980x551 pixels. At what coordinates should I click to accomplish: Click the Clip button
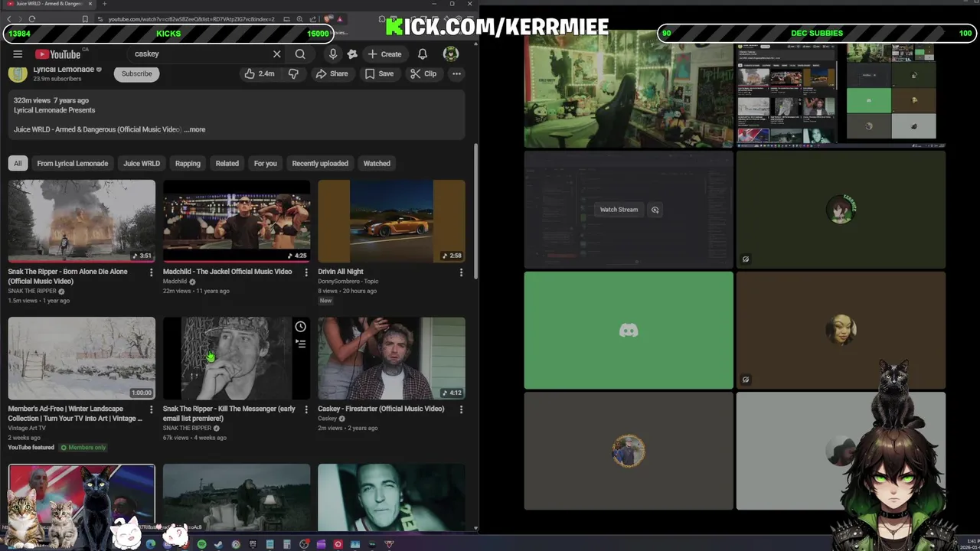click(423, 73)
